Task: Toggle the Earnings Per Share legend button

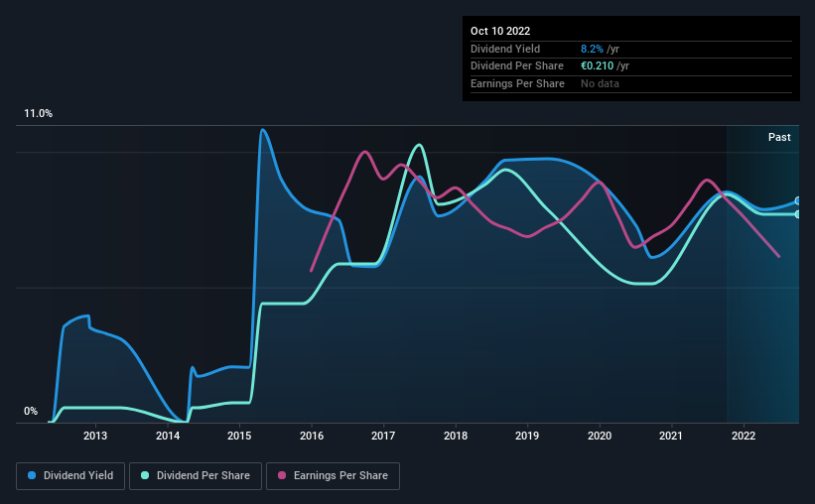Action: [x=333, y=476]
